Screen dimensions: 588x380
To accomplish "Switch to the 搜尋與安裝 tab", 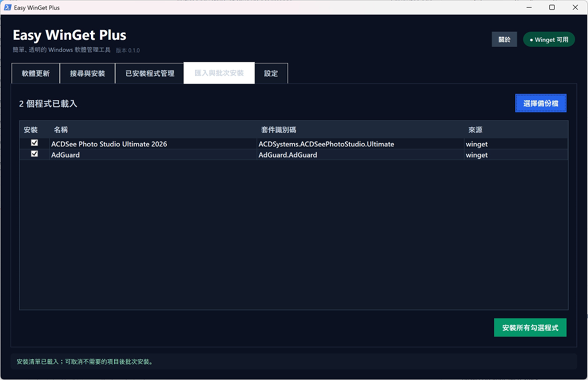I will (x=87, y=74).
